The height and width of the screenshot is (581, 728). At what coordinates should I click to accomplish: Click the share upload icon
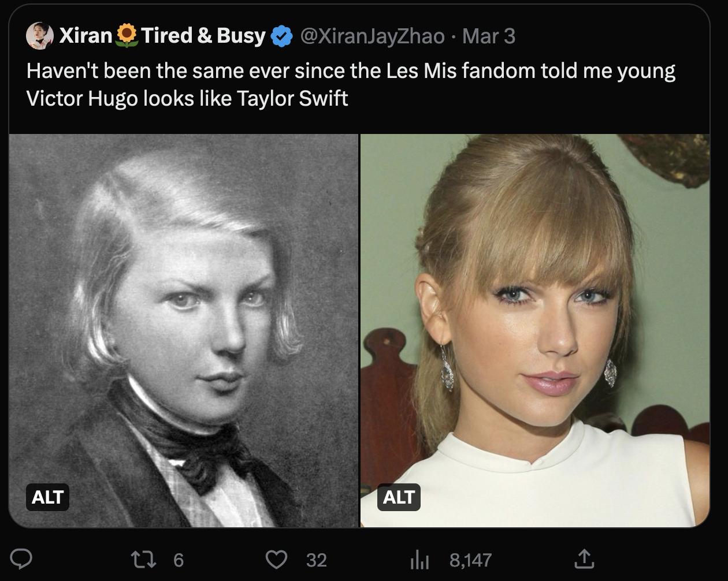[x=585, y=559]
